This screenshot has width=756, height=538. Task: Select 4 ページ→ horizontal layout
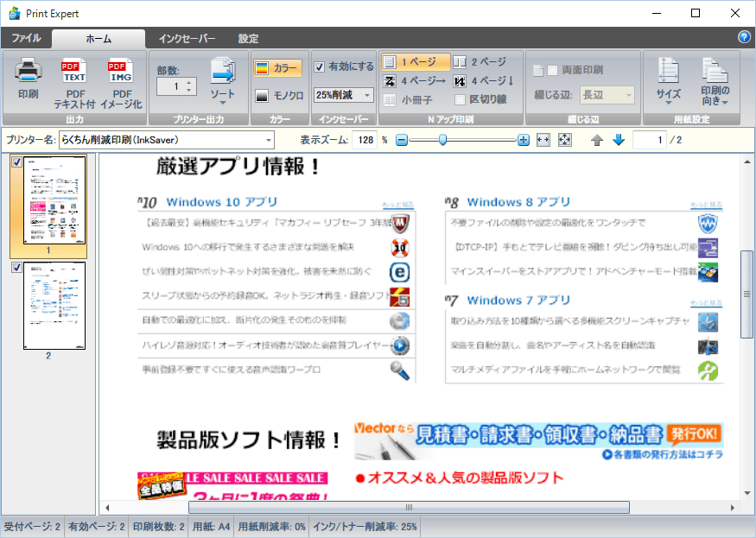pyautogui.click(x=415, y=81)
